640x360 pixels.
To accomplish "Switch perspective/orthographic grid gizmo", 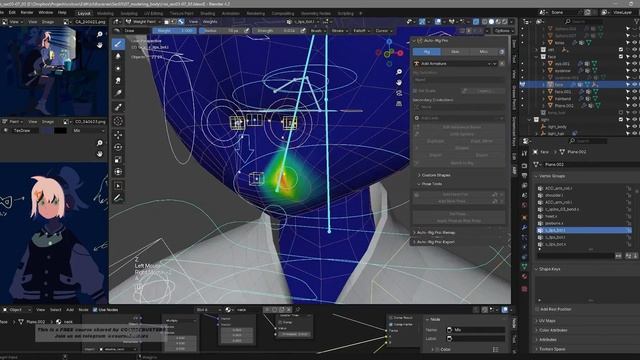I will tap(399, 104).
